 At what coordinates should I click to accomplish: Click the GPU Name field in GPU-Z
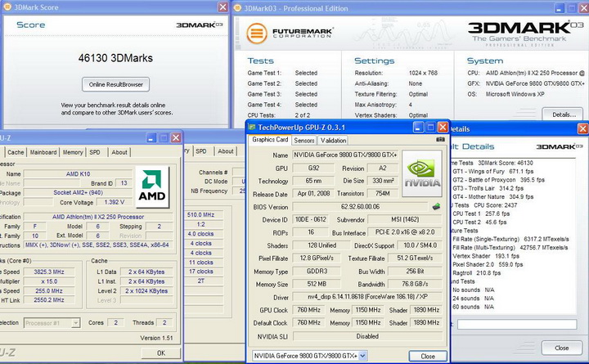pos(345,155)
